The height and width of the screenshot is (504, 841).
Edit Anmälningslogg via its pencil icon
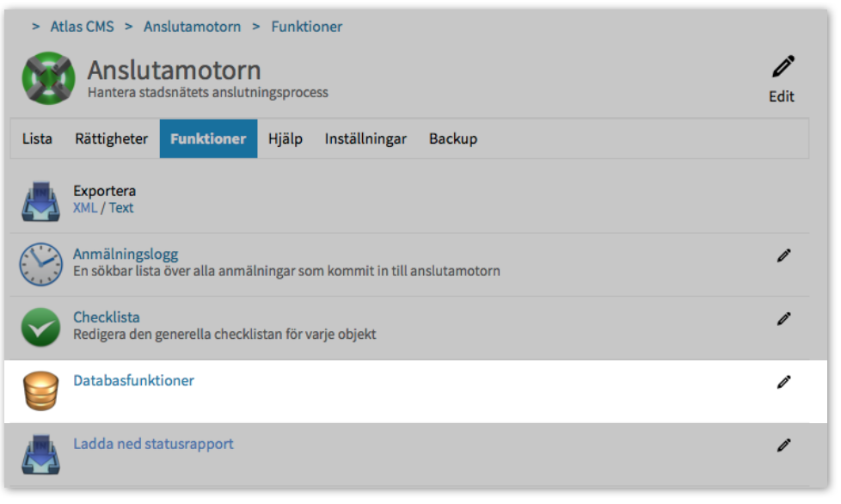783,255
